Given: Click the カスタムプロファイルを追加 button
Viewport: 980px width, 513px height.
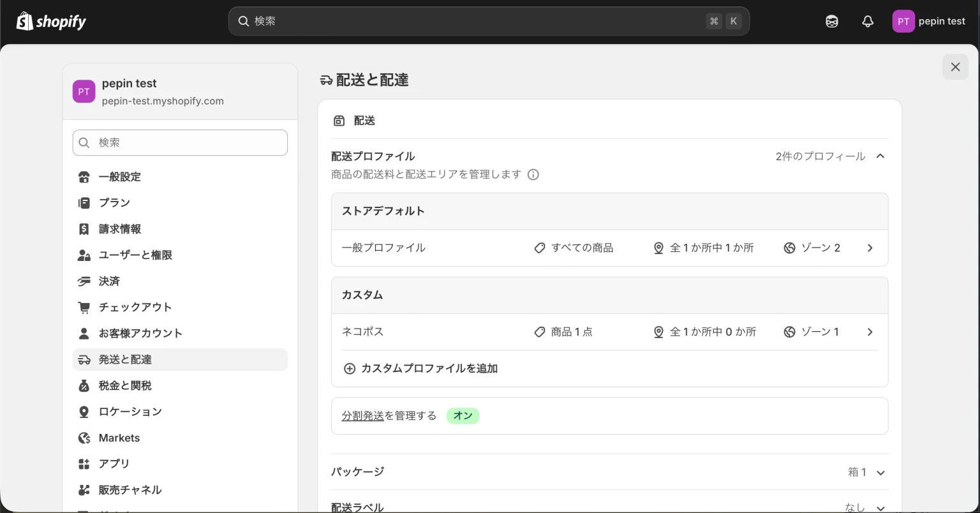Looking at the screenshot, I should click(x=421, y=368).
